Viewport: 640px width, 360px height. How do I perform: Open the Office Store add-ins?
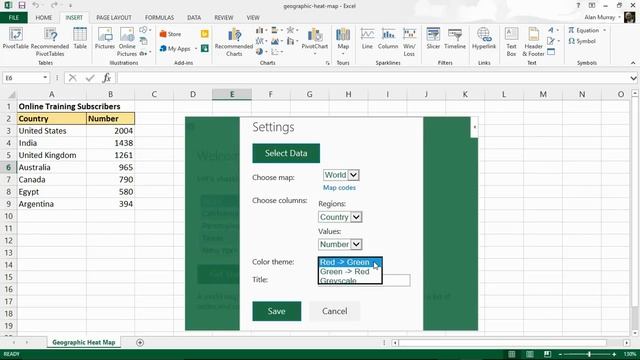(x=171, y=34)
